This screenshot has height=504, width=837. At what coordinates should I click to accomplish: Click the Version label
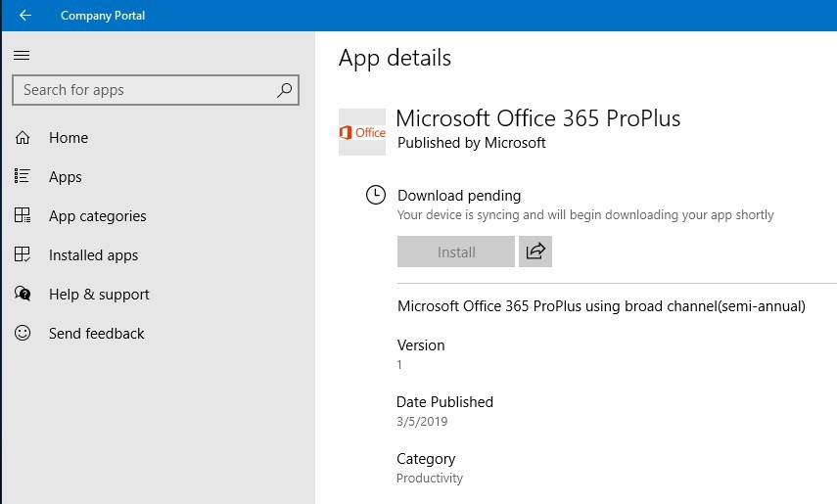[421, 345]
